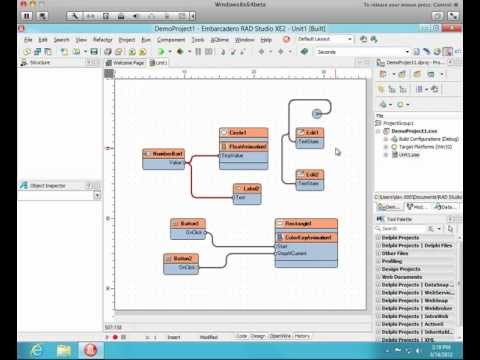Click the Edit2 node header
Image resolution: width=480 pixels, height=360 pixels.
click(310, 174)
